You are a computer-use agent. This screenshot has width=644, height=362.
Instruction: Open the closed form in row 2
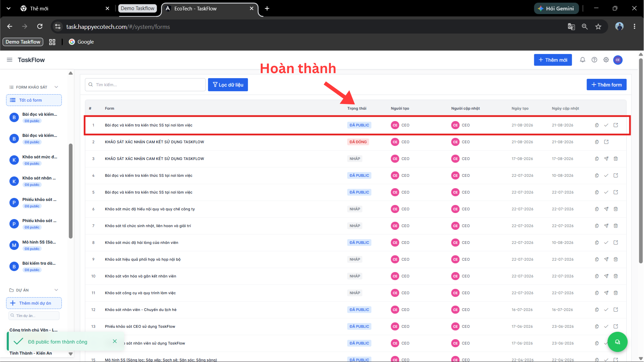point(606,142)
